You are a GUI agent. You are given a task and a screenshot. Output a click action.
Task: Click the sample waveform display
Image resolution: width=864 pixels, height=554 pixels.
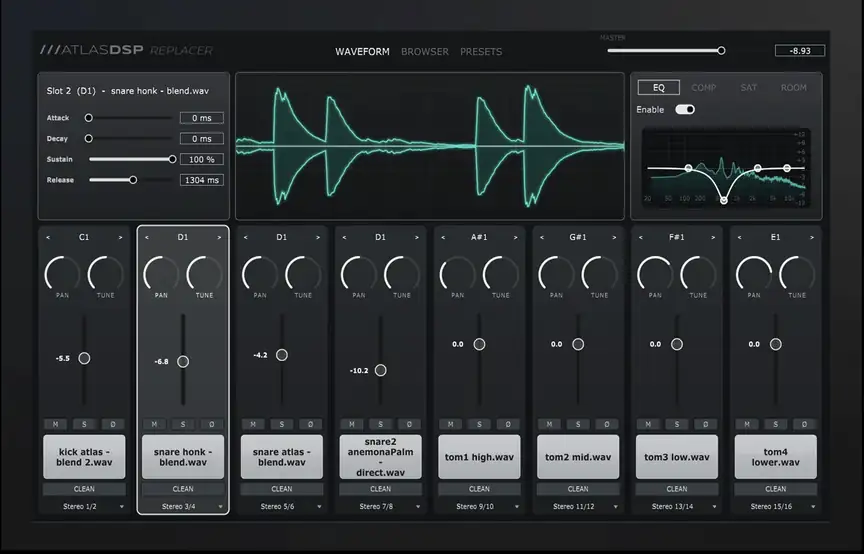(430, 146)
